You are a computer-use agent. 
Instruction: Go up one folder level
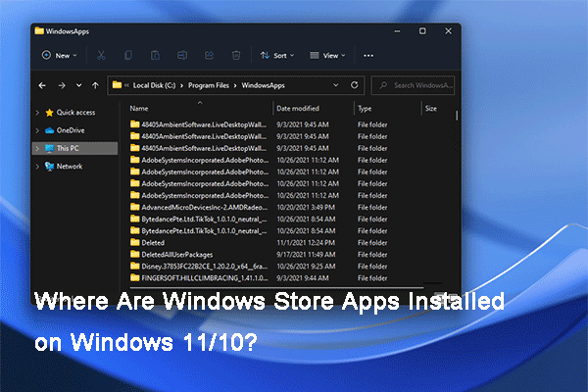pos(96,85)
